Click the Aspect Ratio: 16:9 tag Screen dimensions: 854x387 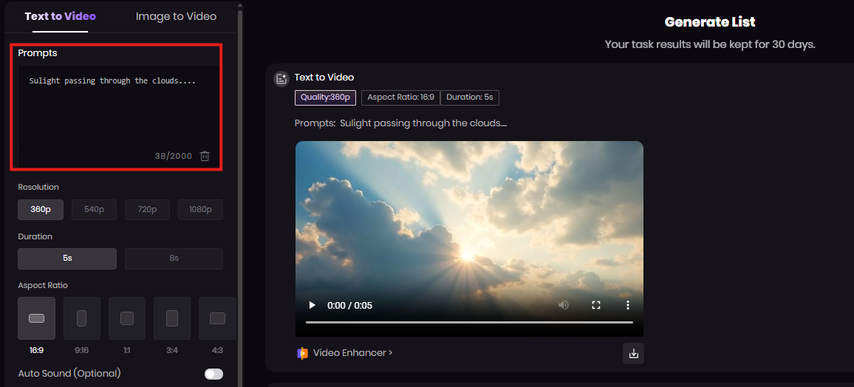coord(400,97)
